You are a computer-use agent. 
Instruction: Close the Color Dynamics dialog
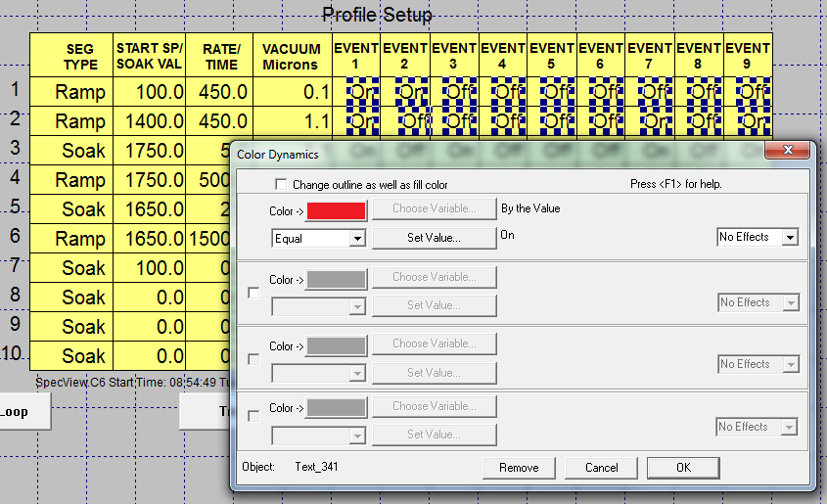(787, 152)
